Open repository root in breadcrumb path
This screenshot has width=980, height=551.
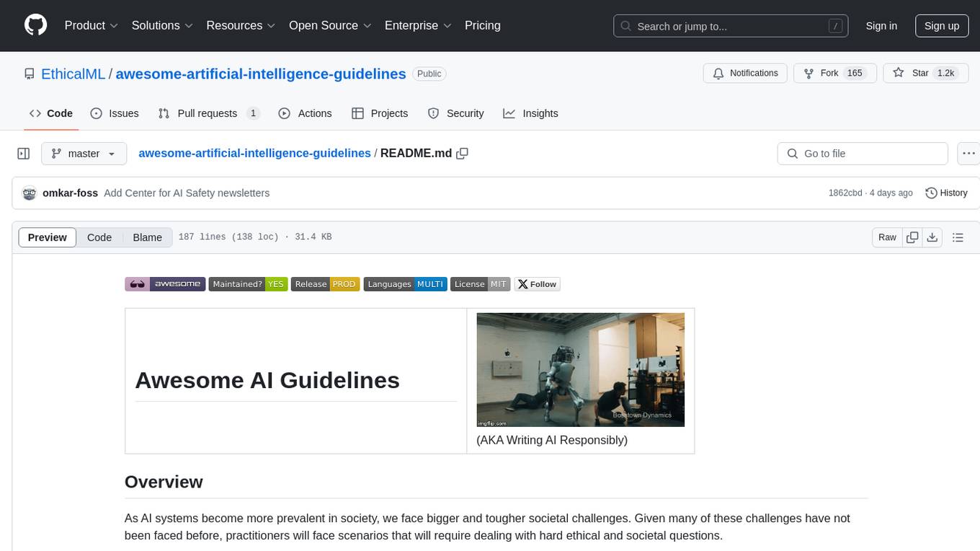(254, 153)
